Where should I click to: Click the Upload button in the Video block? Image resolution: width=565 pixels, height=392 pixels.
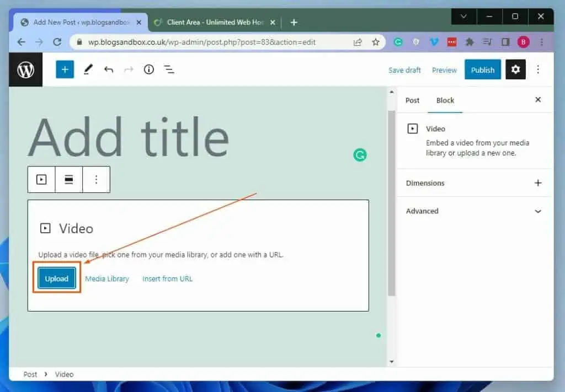point(56,278)
